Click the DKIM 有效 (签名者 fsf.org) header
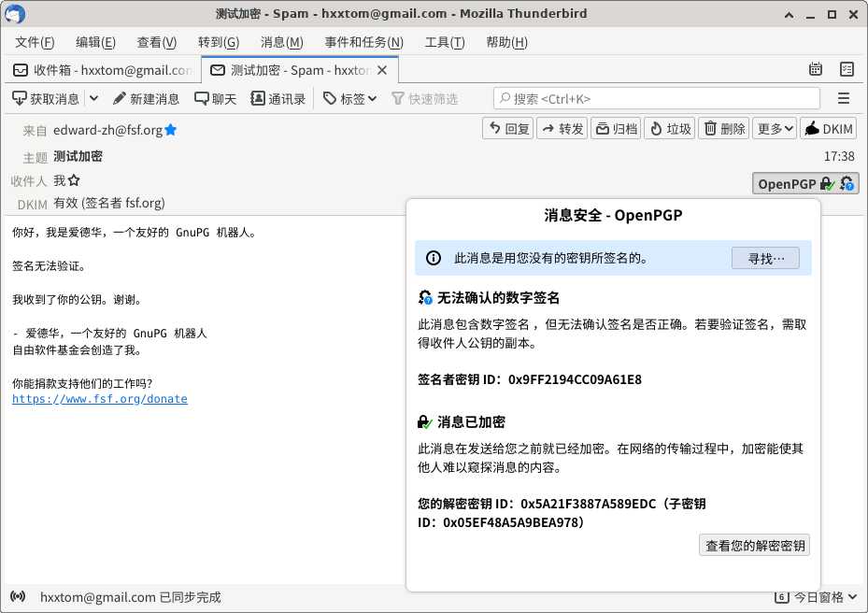 (x=109, y=203)
